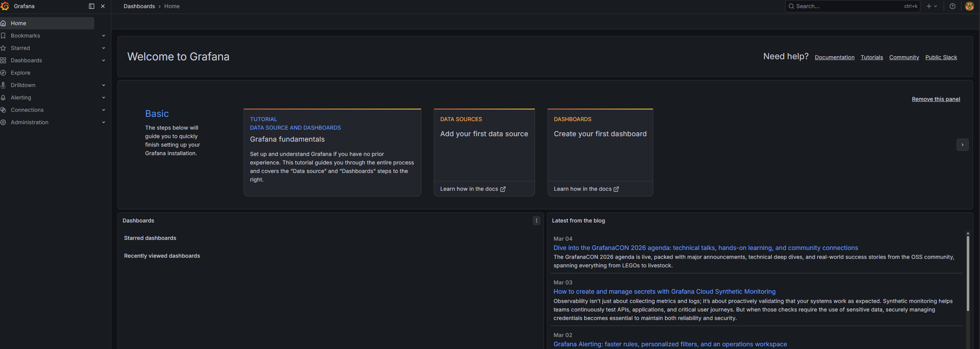Expand the Bookmarks section chevron
This screenshot has width=980, height=349.
[x=104, y=36]
